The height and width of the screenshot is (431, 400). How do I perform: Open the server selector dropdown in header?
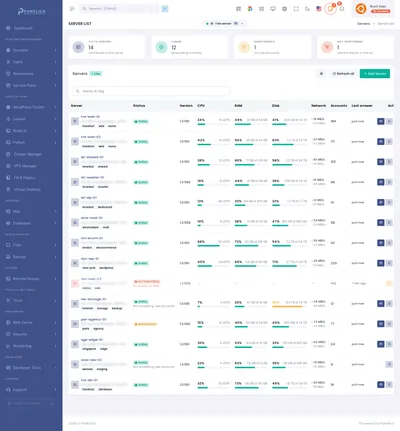pyautogui.click(x=225, y=24)
